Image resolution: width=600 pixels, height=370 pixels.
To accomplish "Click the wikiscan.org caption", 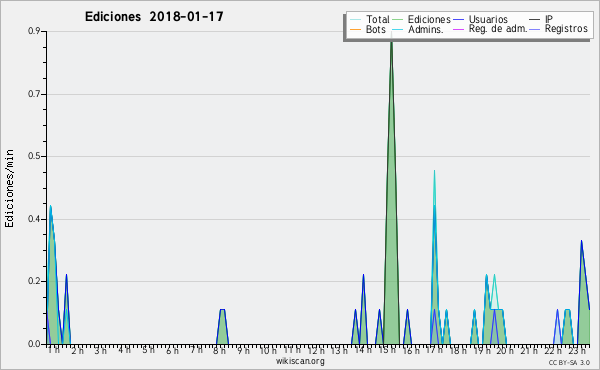I will 300,361.
